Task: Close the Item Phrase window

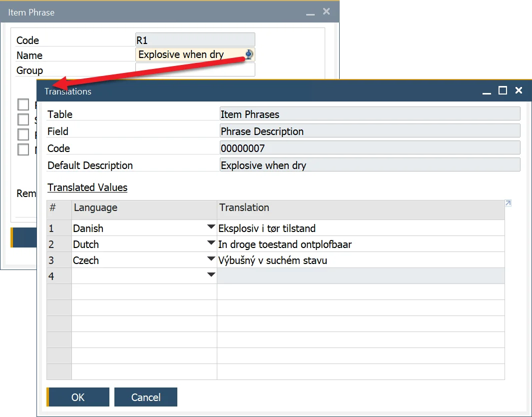Action: pyautogui.click(x=326, y=11)
